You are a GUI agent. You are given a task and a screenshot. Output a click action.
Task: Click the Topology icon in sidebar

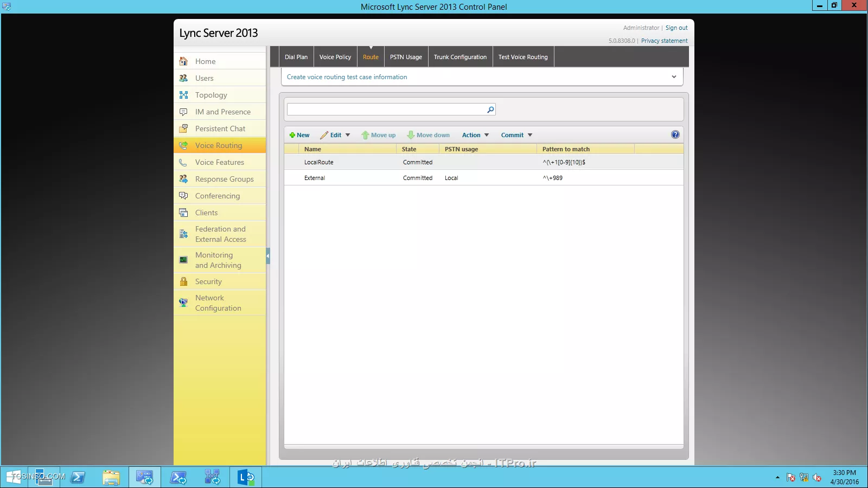coord(183,95)
